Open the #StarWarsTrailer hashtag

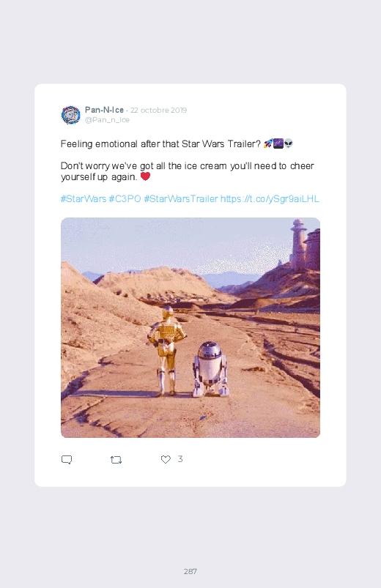coord(181,198)
